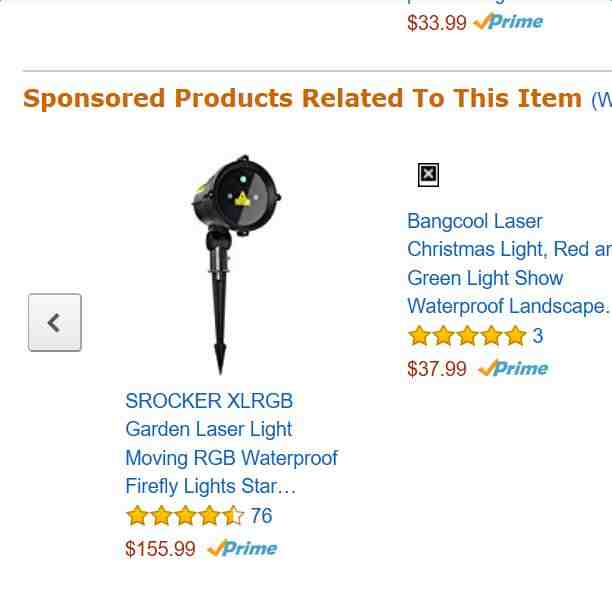This screenshot has height=609, width=612.
Task: Click the Sponsored Products Related To This Item heading
Action: point(302,98)
